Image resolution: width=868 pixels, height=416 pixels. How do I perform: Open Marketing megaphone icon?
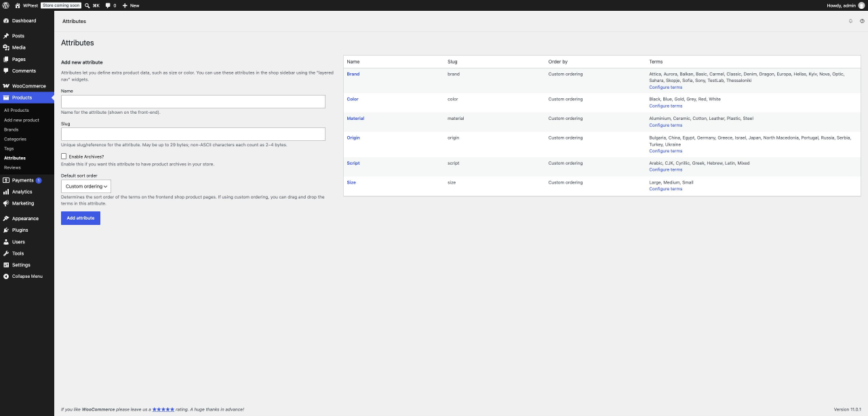tap(6, 203)
